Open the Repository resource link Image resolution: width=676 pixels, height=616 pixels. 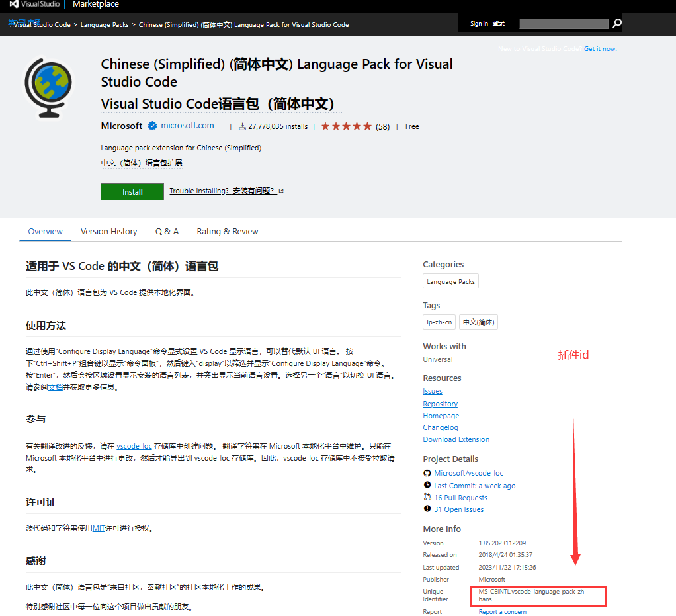tap(440, 404)
